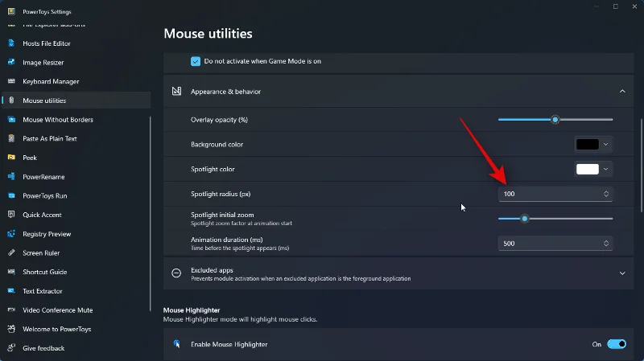Open PowerToys Run settings page

pos(44,196)
